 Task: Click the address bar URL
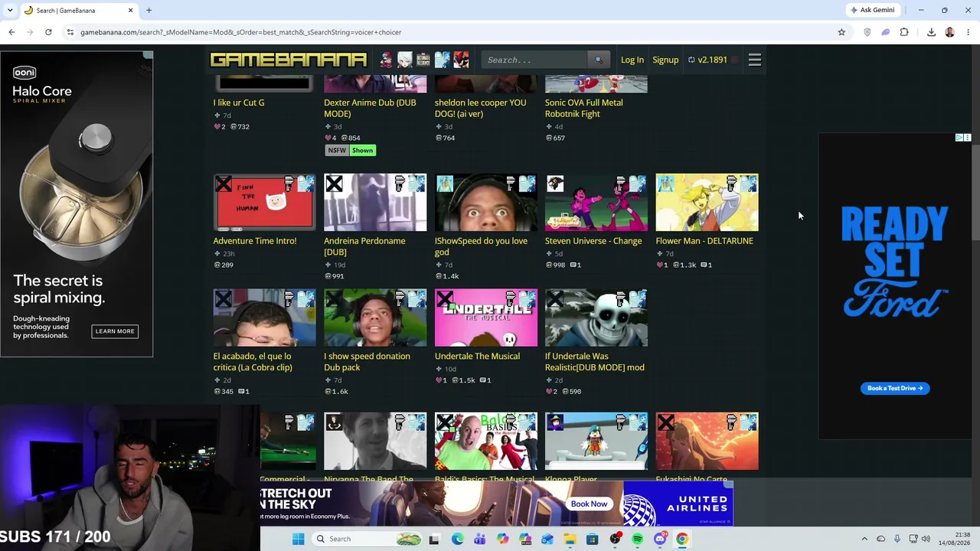tap(240, 32)
